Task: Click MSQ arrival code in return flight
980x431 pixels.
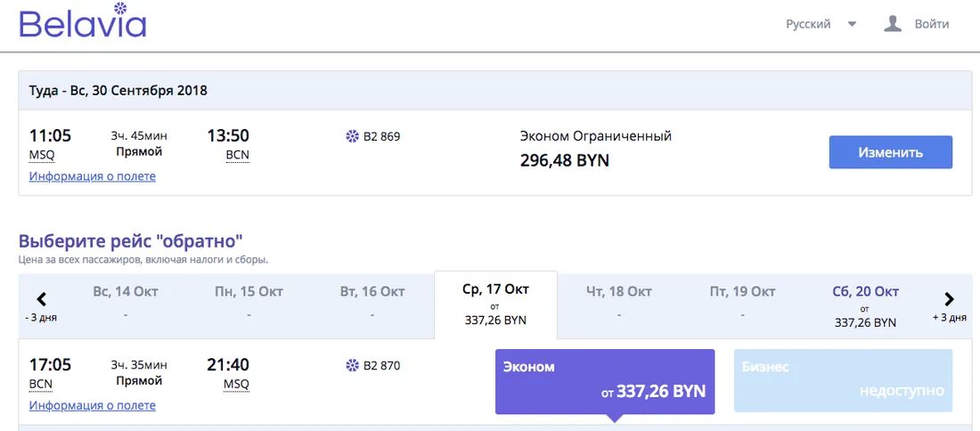Action: click(x=236, y=384)
